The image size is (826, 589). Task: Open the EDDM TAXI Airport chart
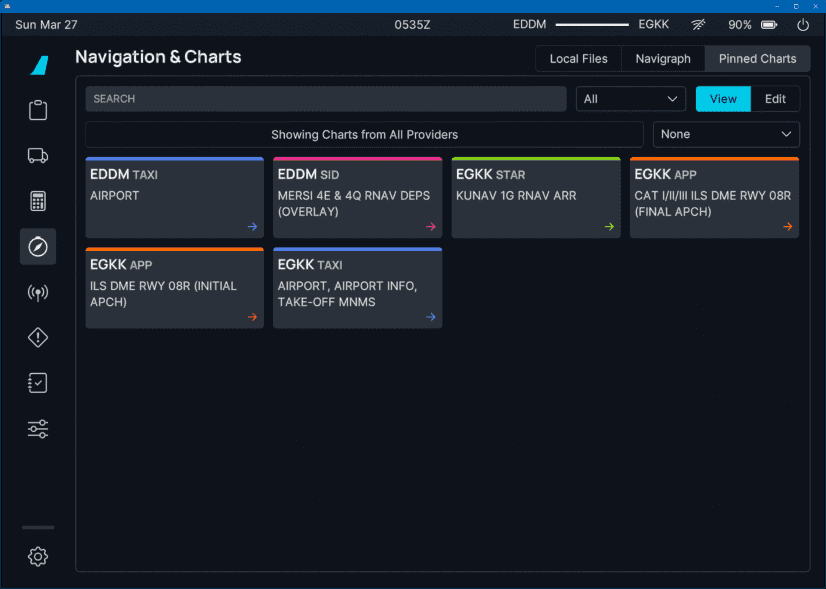(x=174, y=197)
